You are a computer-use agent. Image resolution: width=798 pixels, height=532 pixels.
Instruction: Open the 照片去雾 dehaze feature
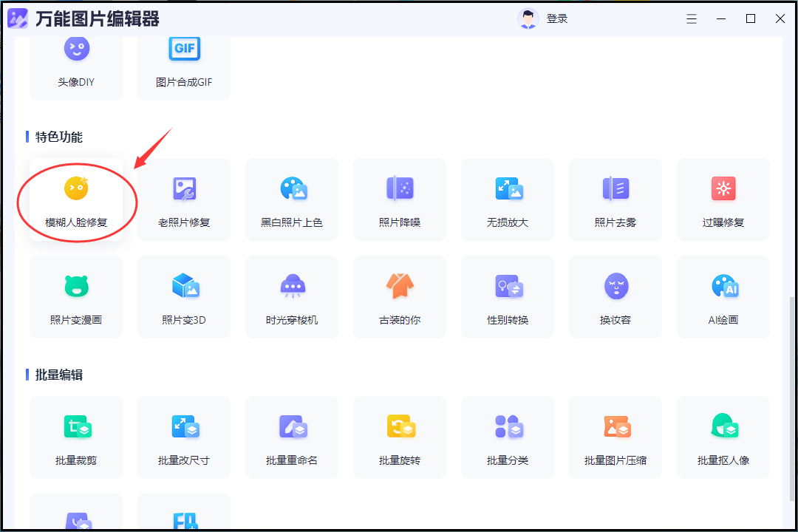(615, 199)
